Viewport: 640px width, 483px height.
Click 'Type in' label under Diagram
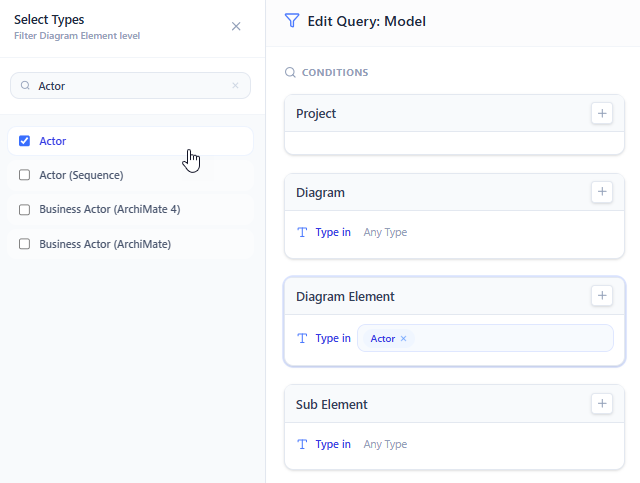333,232
